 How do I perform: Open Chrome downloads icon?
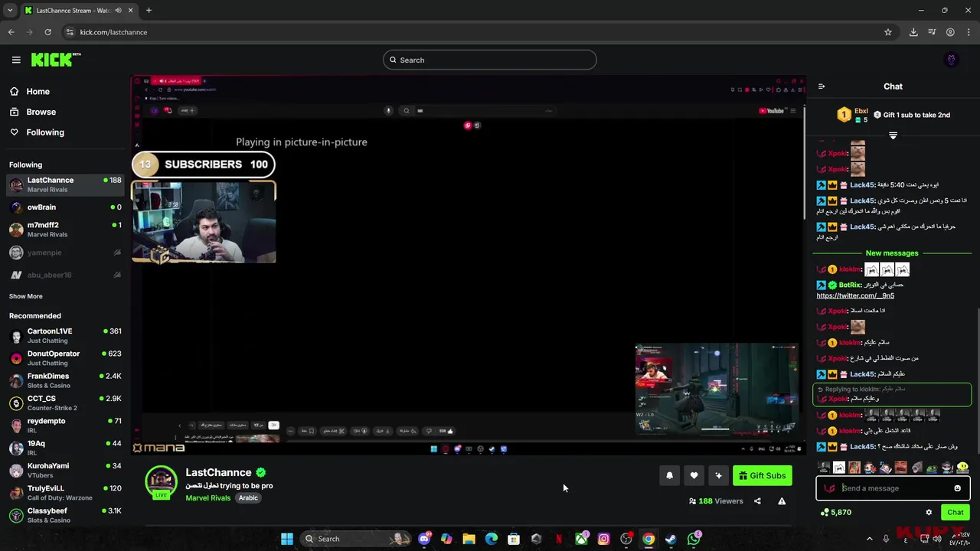[913, 32]
